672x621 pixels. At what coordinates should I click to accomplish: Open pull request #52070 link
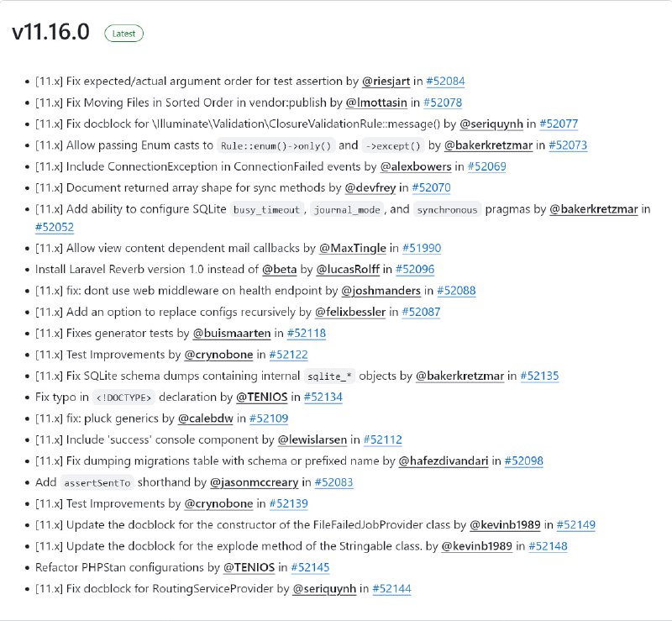pos(431,187)
